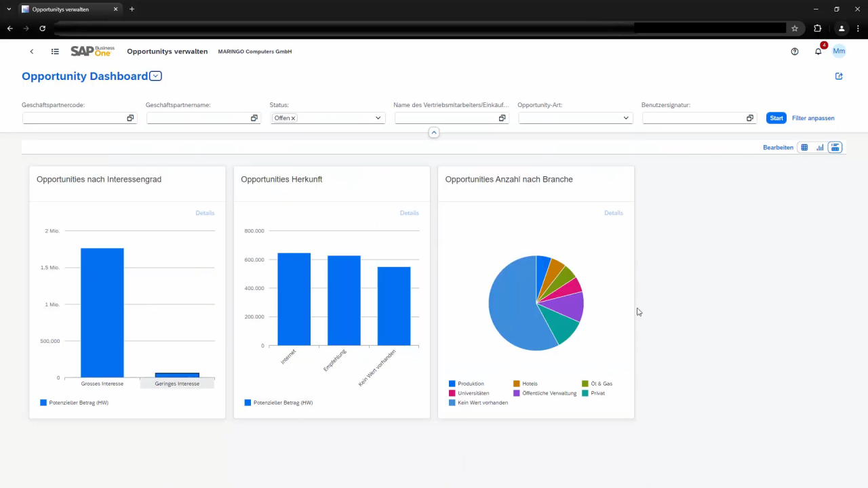
Task: Click the Mm user avatar
Action: (839, 51)
